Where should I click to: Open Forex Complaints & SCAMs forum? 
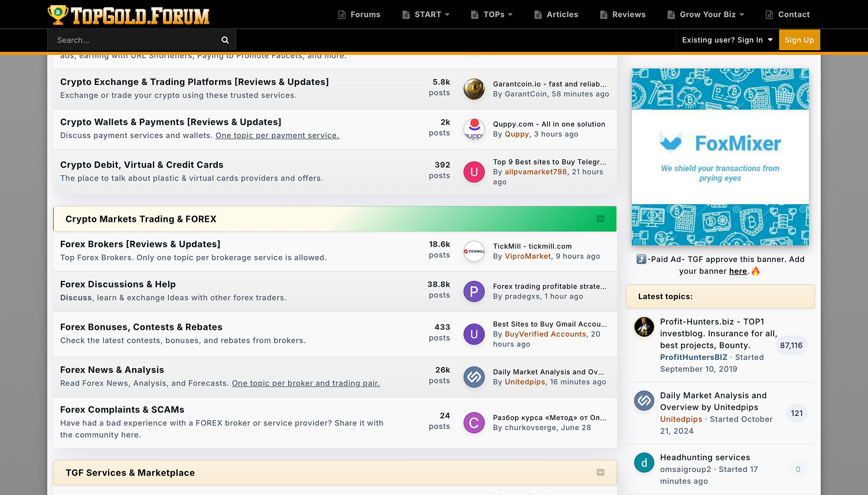point(122,410)
